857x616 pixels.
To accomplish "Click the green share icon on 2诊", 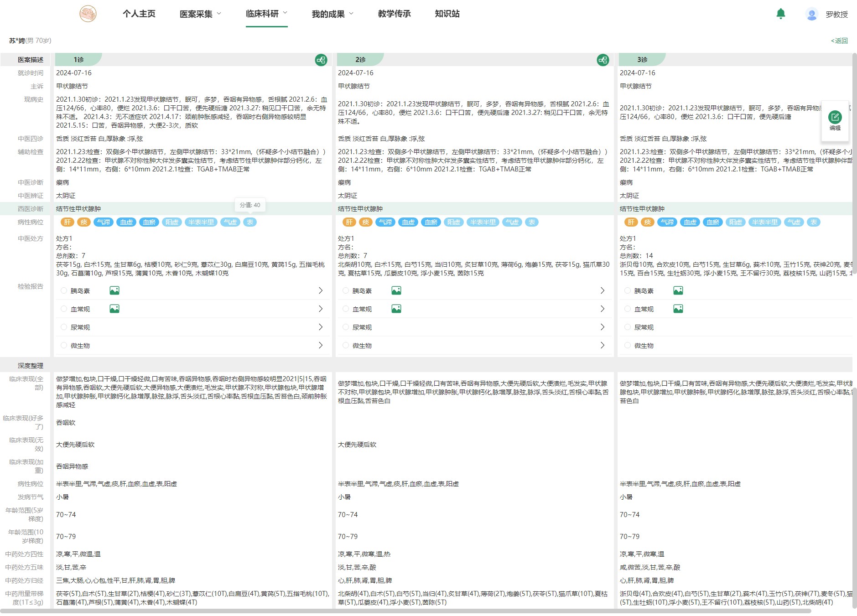I will (x=603, y=60).
